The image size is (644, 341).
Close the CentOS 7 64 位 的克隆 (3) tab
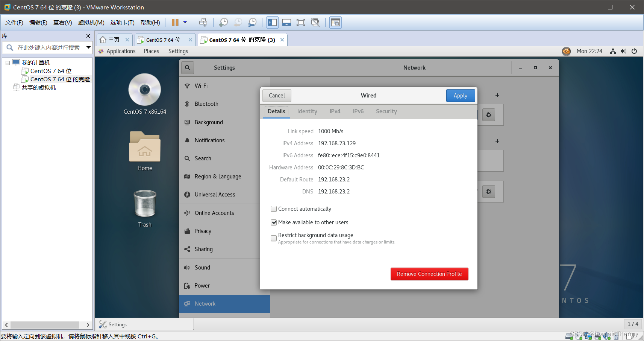[282, 40]
